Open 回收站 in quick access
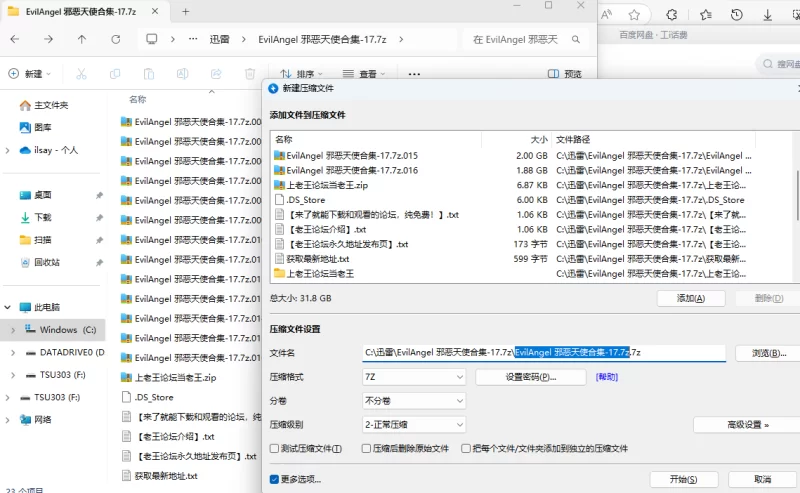This screenshot has height=493, width=800. click(x=47, y=262)
